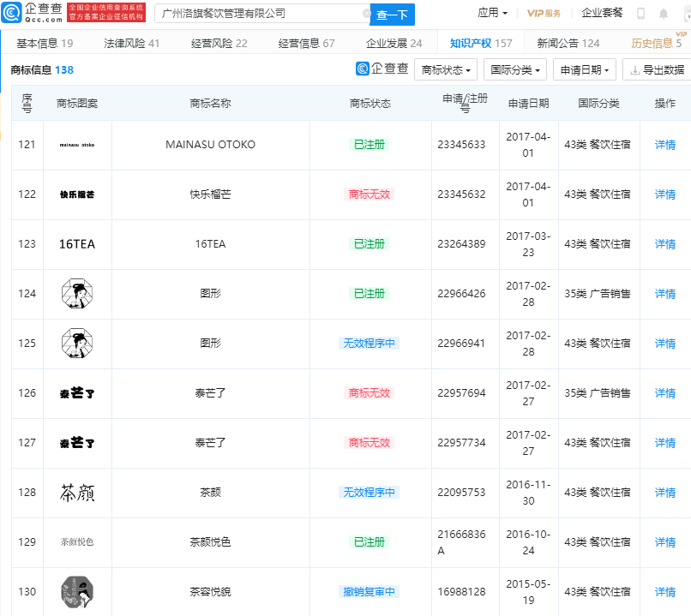The width and height of the screenshot is (691, 616).
Task: Open 详情 for 茶颜悦色
Action: (665, 542)
